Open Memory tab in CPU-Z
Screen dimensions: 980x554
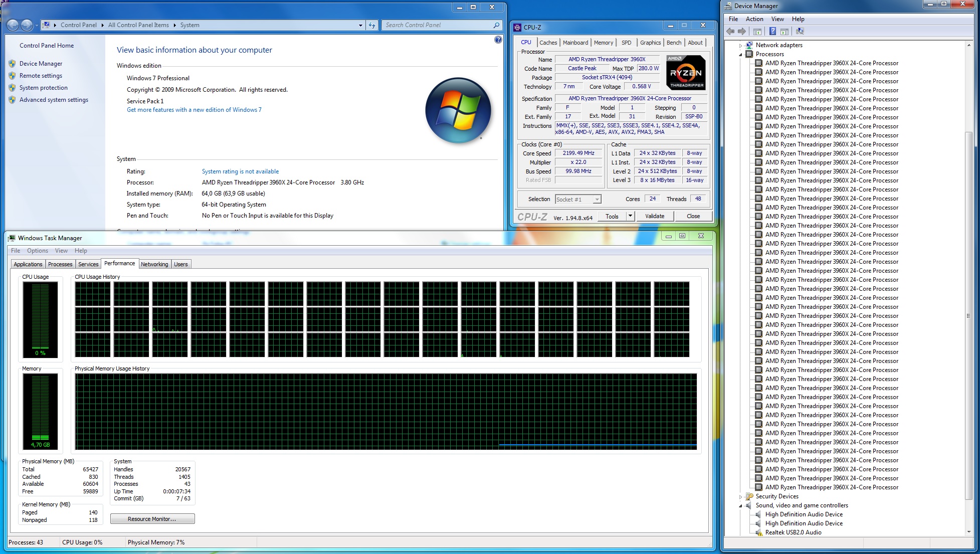[x=604, y=43]
